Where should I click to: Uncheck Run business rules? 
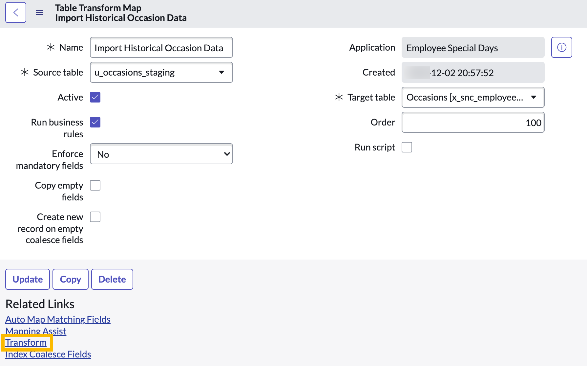click(95, 122)
